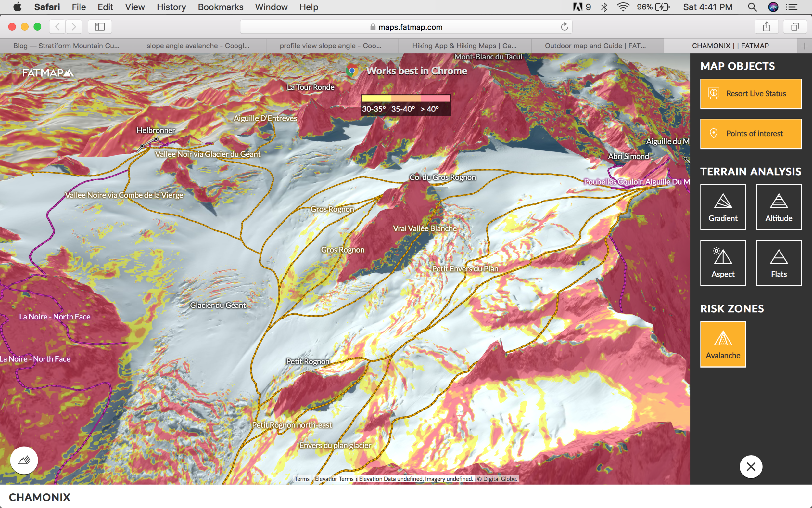Image resolution: width=812 pixels, height=508 pixels.
Task: Open the File menu
Action: tap(79, 7)
